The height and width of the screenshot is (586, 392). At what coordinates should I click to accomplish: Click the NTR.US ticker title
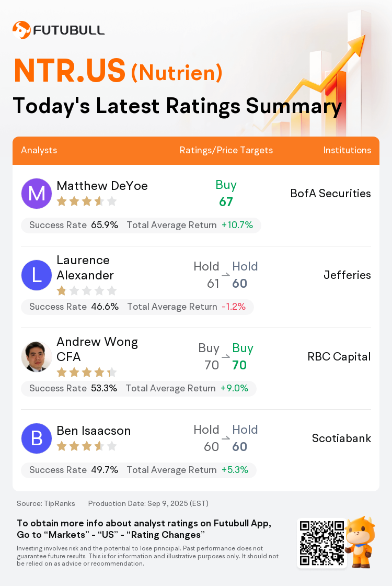(x=70, y=71)
